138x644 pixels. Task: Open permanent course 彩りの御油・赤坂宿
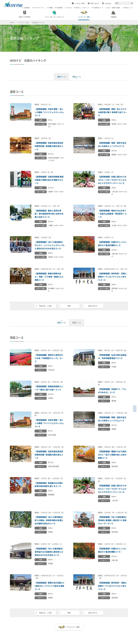tap(49, 520)
